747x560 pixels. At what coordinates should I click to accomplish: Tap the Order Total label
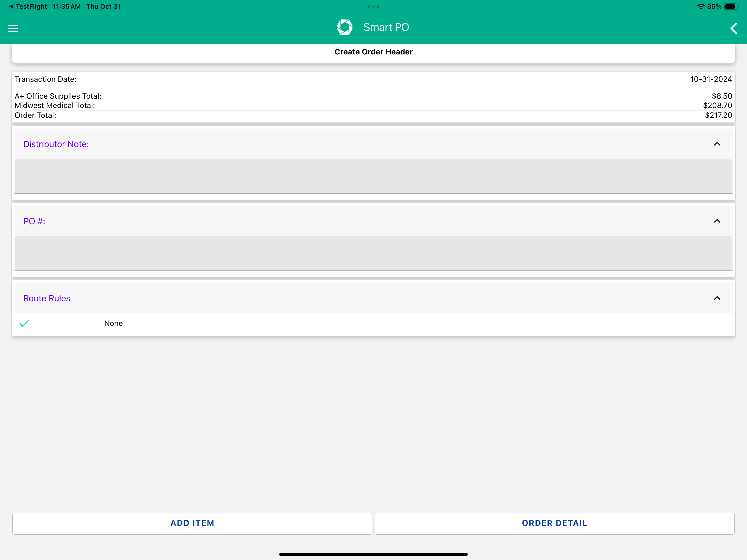click(35, 115)
